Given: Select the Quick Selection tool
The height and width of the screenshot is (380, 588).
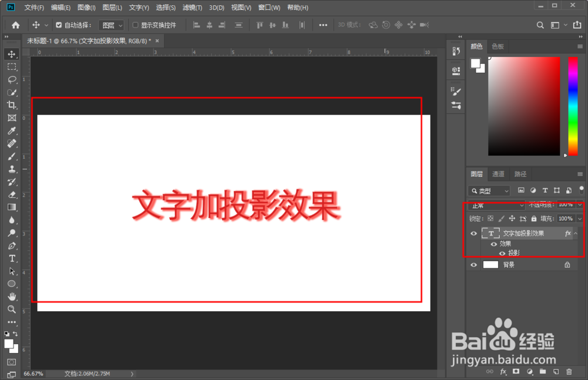Looking at the screenshot, I should [x=12, y=92].
